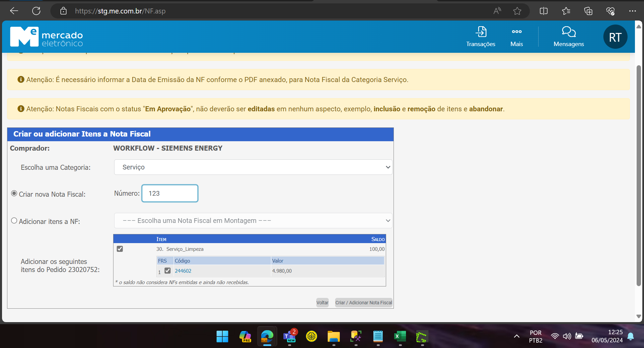The width and height of the screenshot is (644, 348).
Task: Add page to favorites star icon
Action: (517, 11)
